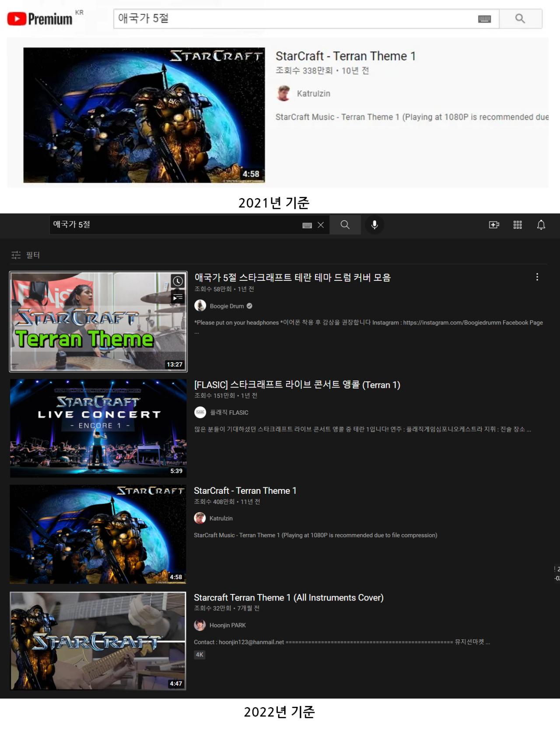
Task: Open the All Instruments Cover guitar thumbnail
Action: click(x=98, y=641)
